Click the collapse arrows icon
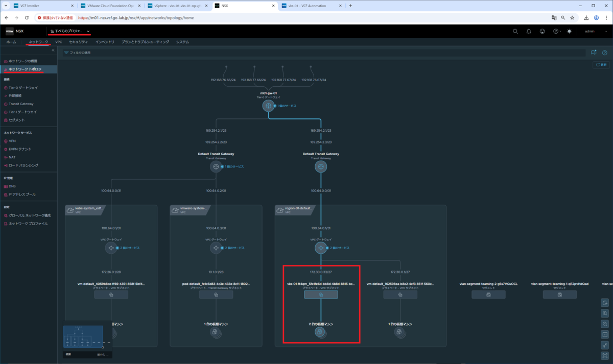 [x=605, y=345]
